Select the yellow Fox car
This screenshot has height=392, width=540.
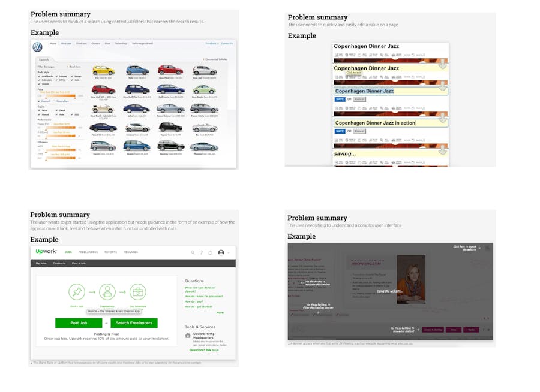[x=103, y=70]
